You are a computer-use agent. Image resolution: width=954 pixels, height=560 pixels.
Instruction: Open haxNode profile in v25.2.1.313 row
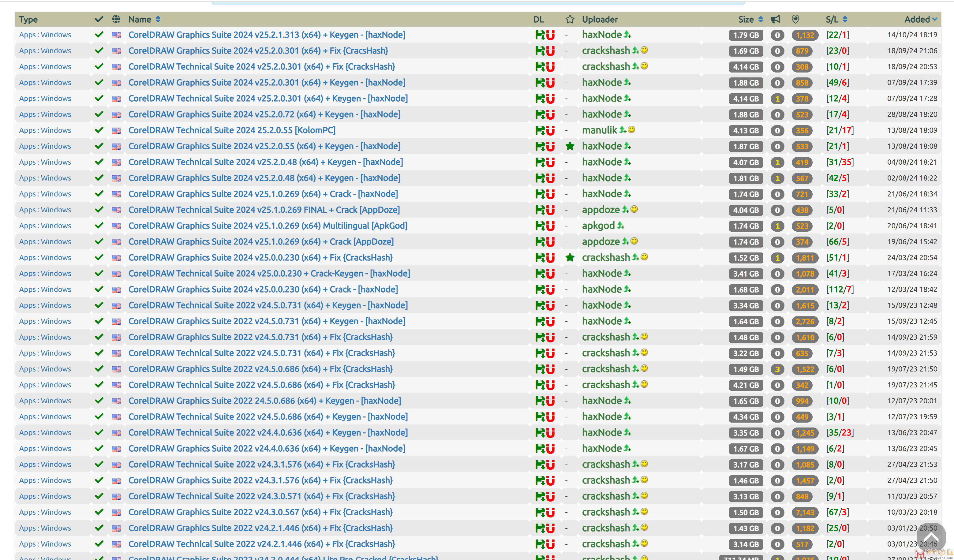coord(601,35)
